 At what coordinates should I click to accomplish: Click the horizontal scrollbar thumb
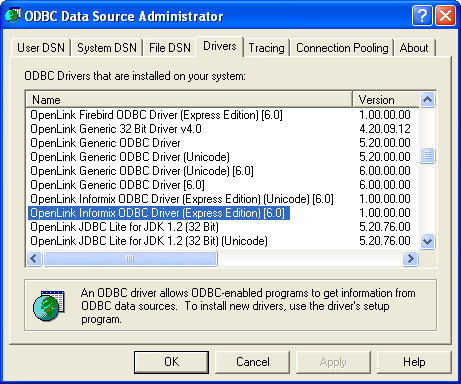(130, 259)
